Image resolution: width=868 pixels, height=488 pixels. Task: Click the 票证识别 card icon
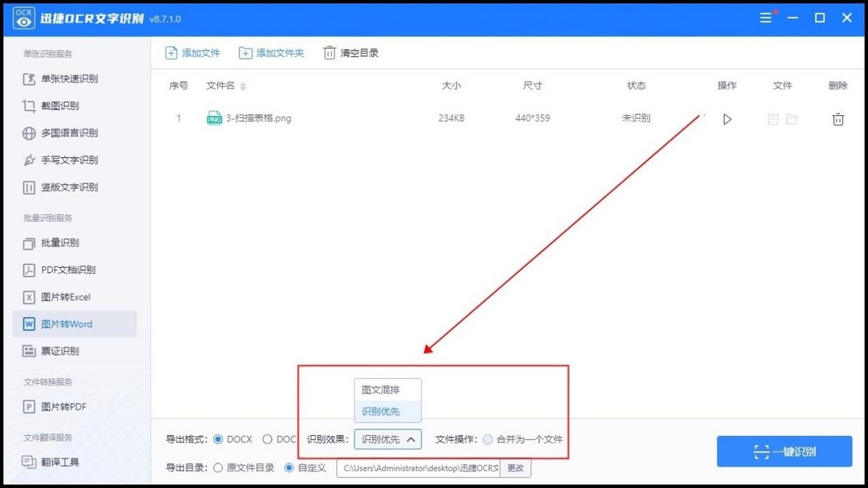pos(29,351)
